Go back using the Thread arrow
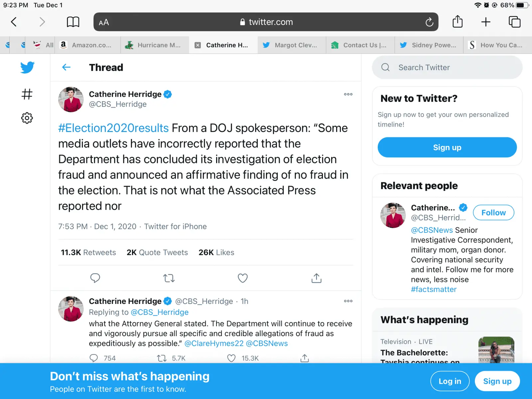The image size is (532, 399). tap(66, 67)
